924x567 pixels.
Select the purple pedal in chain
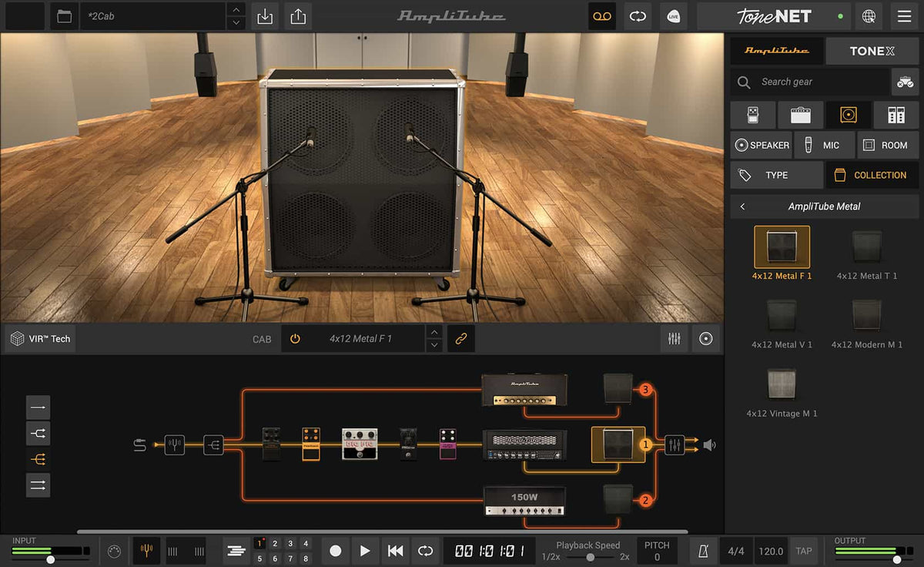click(x=447, y=445)
